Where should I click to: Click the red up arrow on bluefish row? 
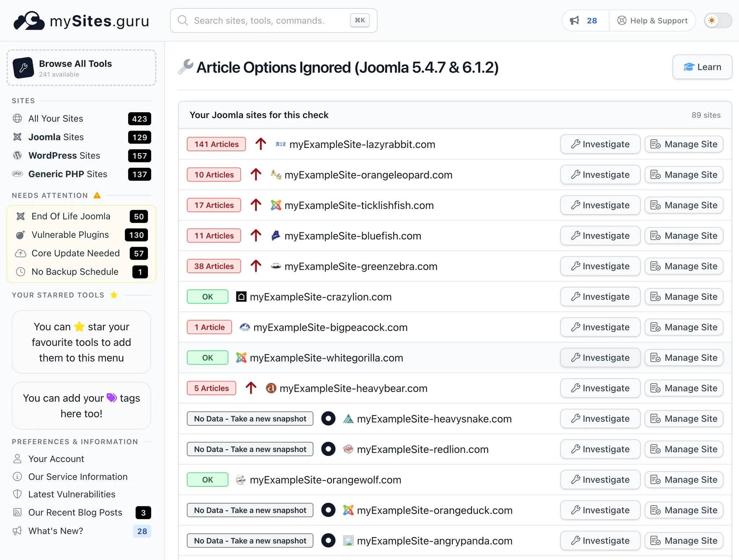pos(256,236)
